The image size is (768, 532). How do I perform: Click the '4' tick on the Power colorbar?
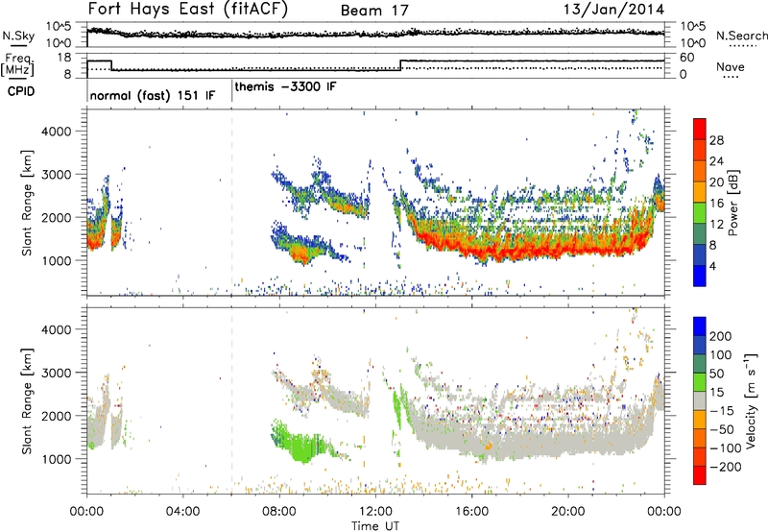pyautogui.click(x=712, y=266)
